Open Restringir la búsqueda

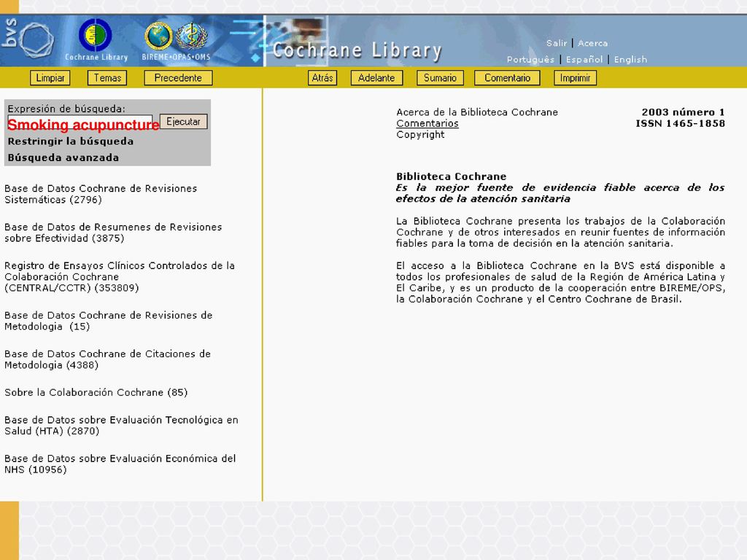pyautogui.click(x=71, y=141)
